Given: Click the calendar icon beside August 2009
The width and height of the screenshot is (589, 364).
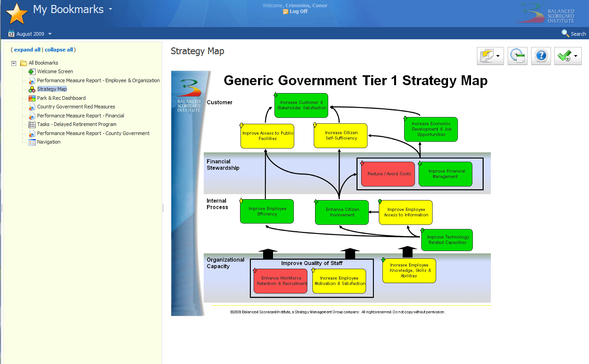Looking at the screenshot, I should pyautogui.click(x=11, y=33).
